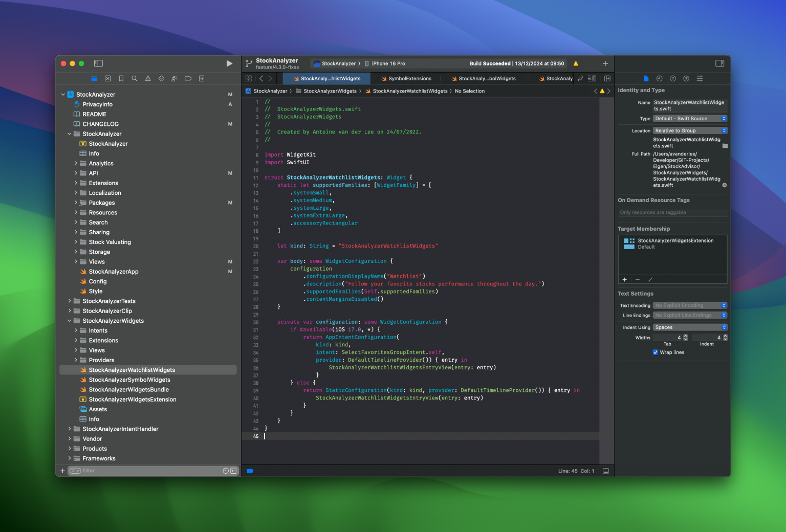Enable the Wrap lines checkbox
The image size is (786, 532).
pos(656,352)
